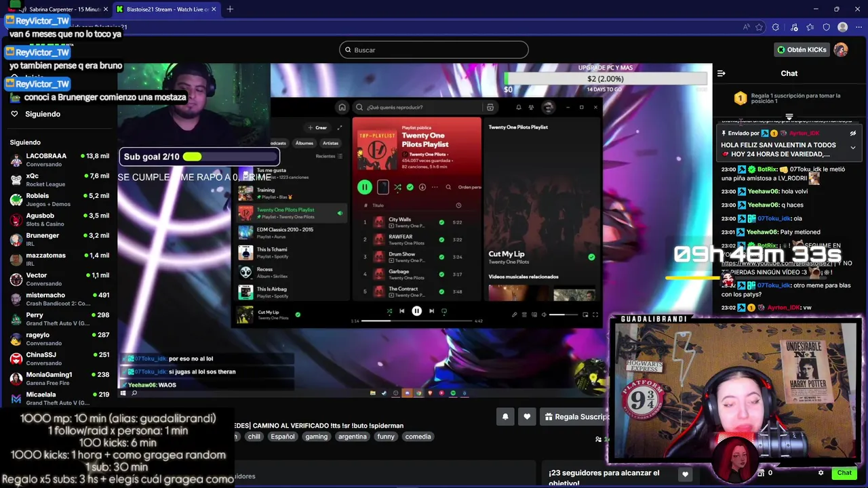
Task: Open the Vector channel in sidebar
Action: click(x=60, y=279)
